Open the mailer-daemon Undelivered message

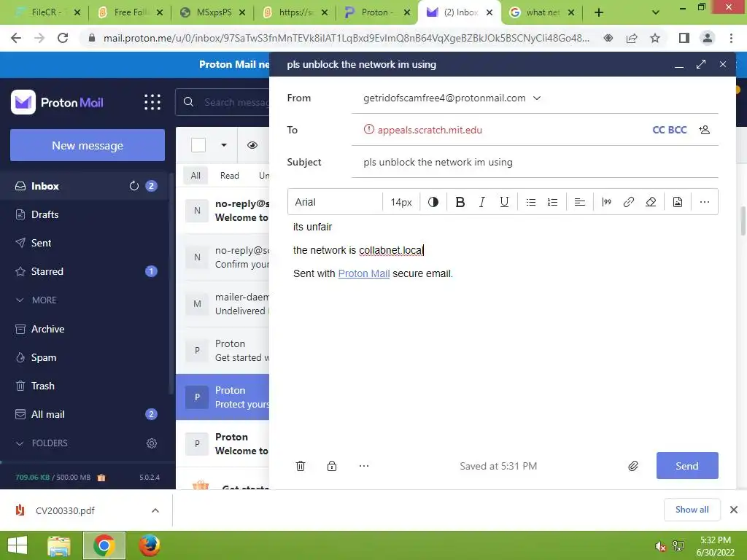click(223, 304)
